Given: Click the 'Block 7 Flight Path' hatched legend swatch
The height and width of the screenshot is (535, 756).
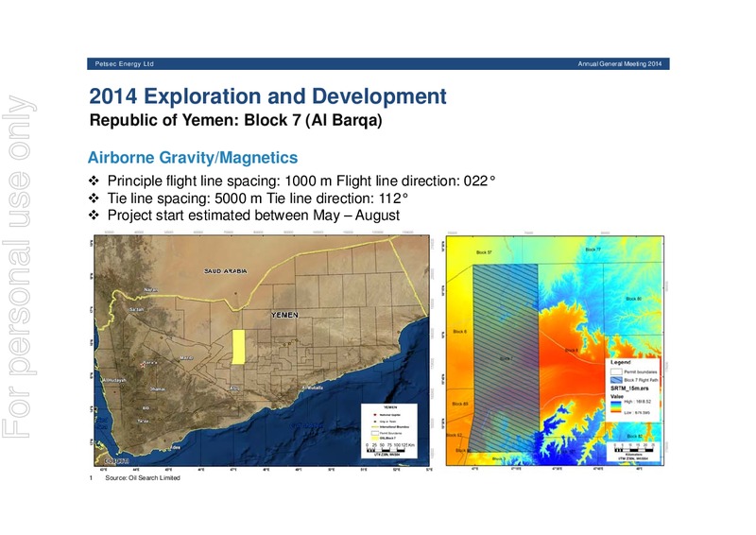Looking at the screenshot, I should pyautogui.click(x=616, y=380).
